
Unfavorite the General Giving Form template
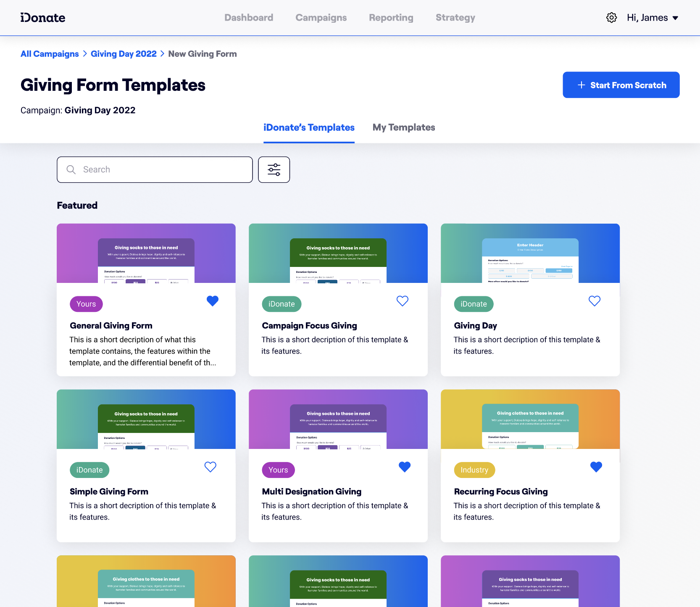213,301
